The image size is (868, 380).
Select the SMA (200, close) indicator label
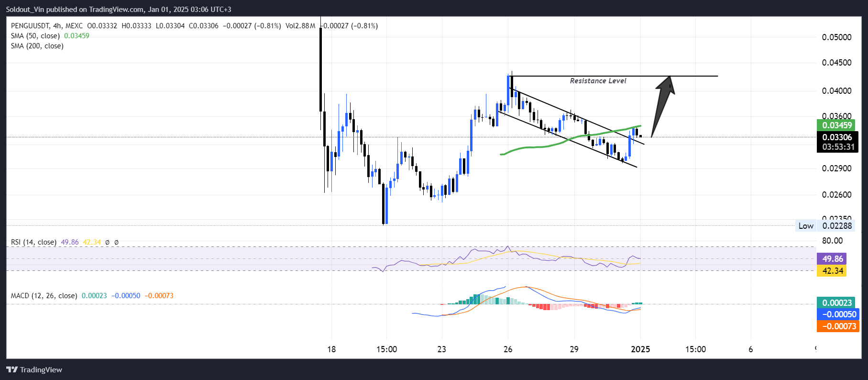(x=37, y=46)
